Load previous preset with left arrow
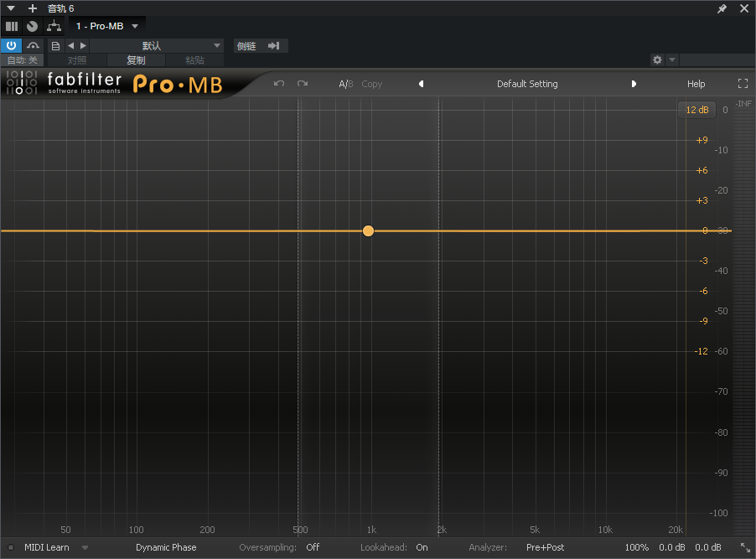The image size is (756, 559). tap(71, 46)
